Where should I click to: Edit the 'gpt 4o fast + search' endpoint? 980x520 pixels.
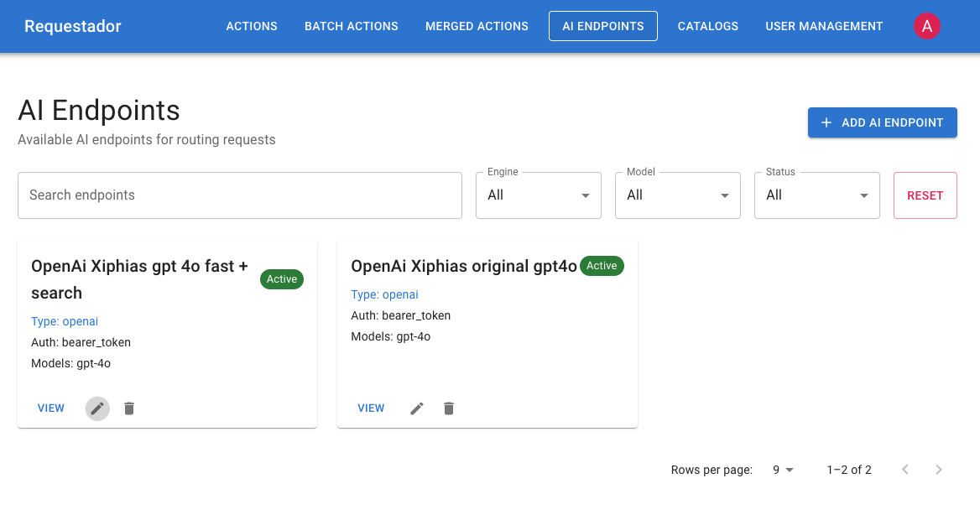coord(98,408)
